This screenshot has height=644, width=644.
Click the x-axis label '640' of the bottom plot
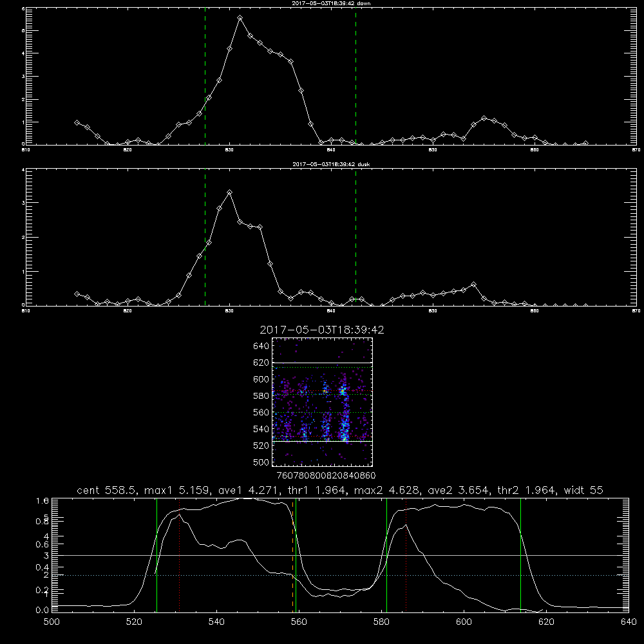pyautogui.click(x=629, y=622)
